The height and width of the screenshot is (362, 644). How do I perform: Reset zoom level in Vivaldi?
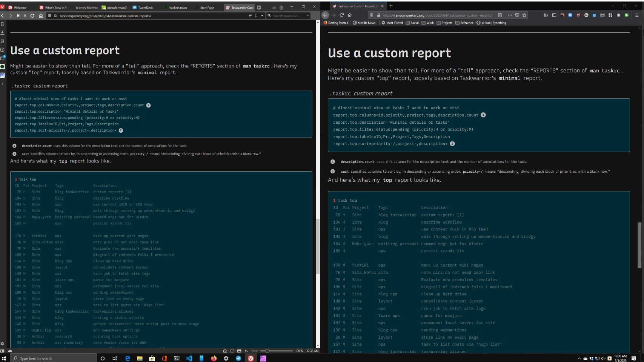[x=255, y=351]
